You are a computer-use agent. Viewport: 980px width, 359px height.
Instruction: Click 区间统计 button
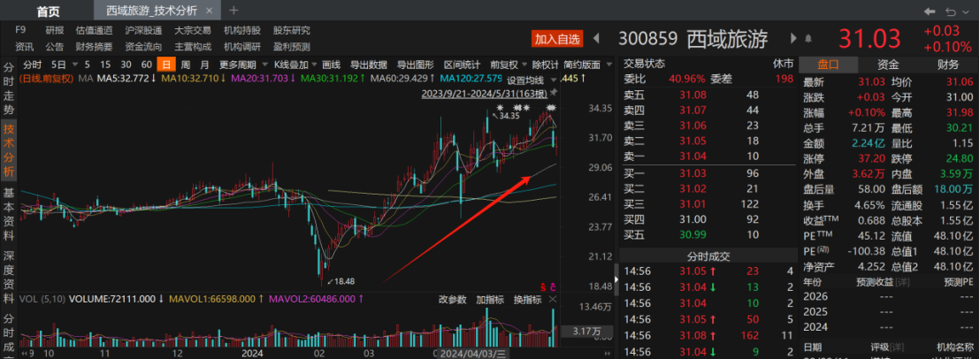[463, 65]
